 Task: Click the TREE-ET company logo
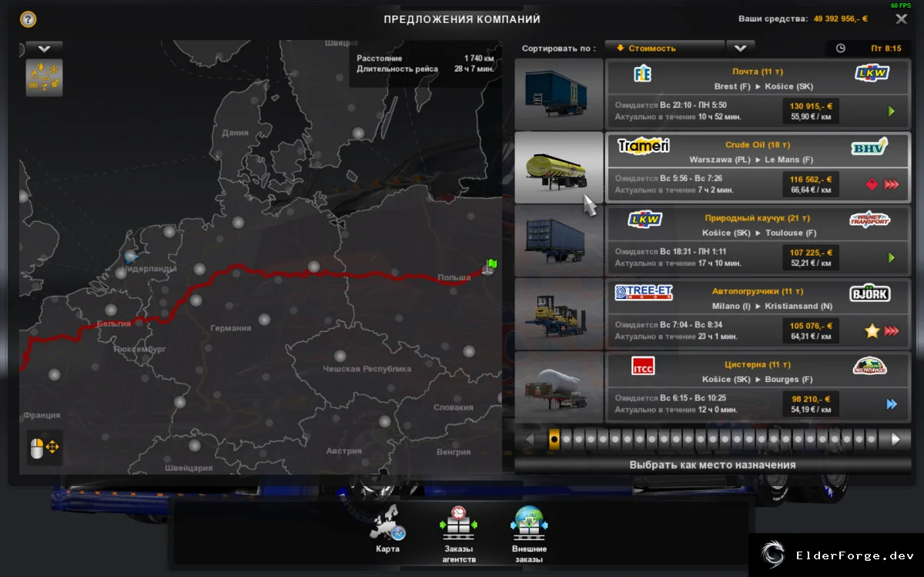644,292
